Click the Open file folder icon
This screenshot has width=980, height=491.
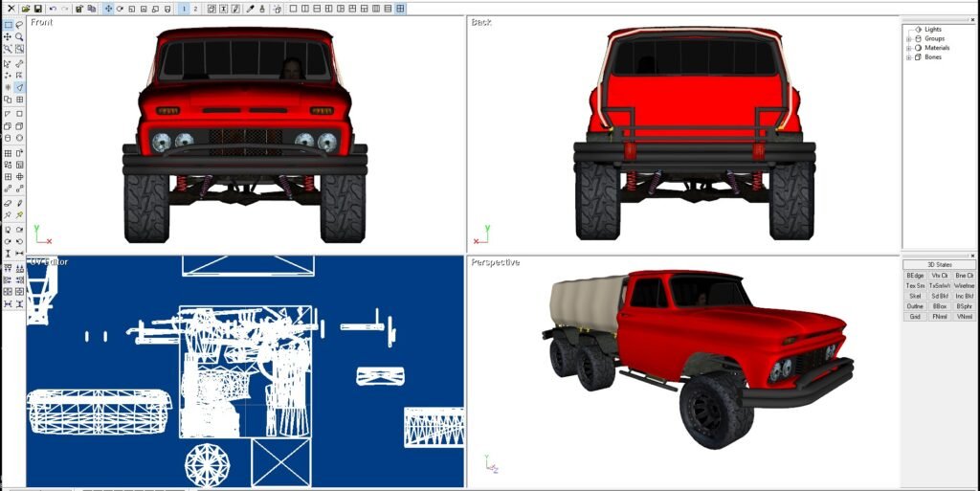point(25,9)
